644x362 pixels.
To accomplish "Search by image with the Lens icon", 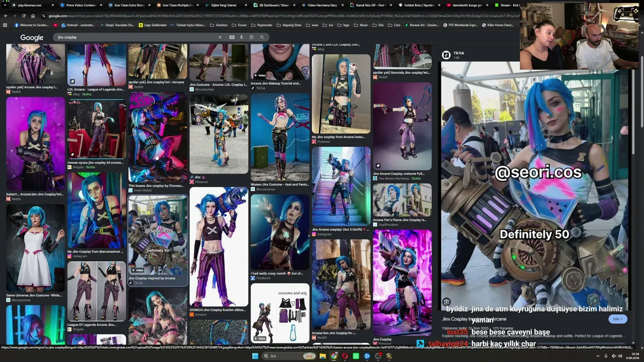I will click(x=252, y=37).
